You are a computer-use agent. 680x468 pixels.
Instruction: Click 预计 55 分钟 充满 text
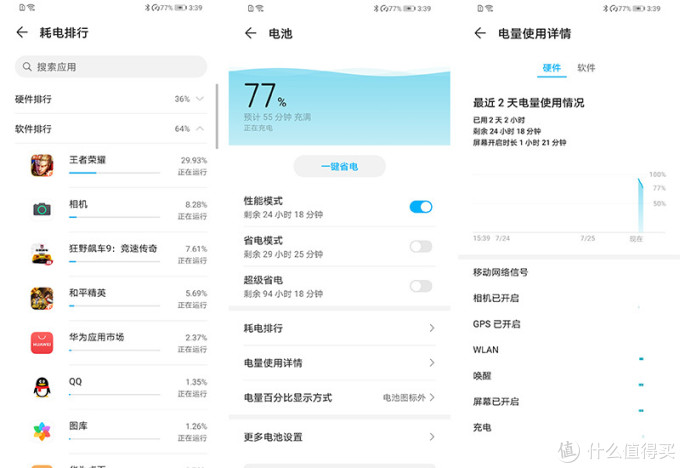point(277,117)
